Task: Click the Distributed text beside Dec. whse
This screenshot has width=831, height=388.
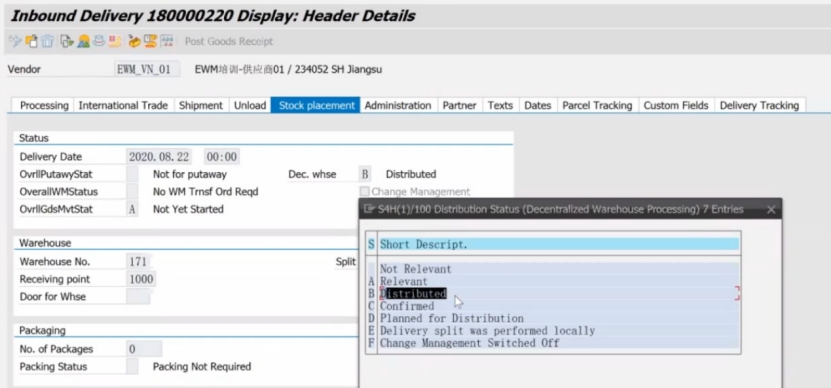Action: pyautogui.click(x=411, y=174)
